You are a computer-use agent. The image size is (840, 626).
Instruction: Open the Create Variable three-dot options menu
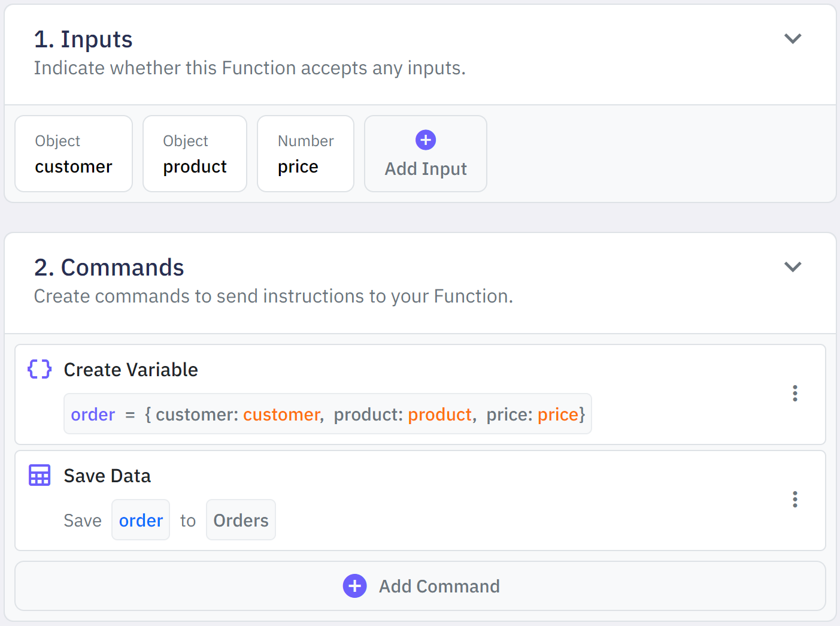[x=794, y=394]
